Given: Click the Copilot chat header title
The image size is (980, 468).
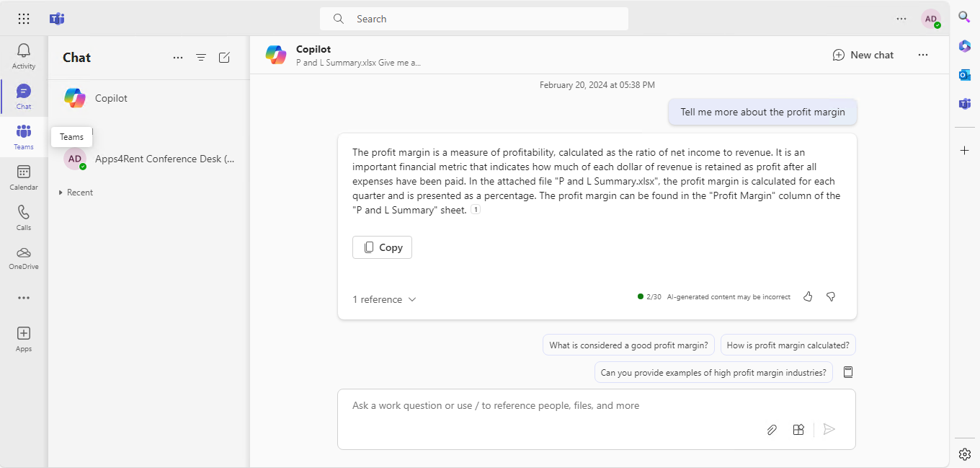Looking at the screenshot, I should click(x=313, y=49).
